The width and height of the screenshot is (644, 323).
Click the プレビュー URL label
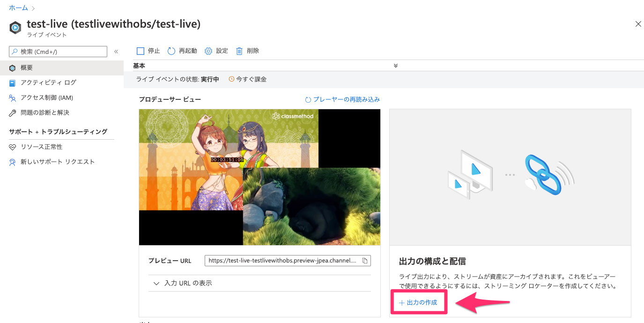coord(170,261)
